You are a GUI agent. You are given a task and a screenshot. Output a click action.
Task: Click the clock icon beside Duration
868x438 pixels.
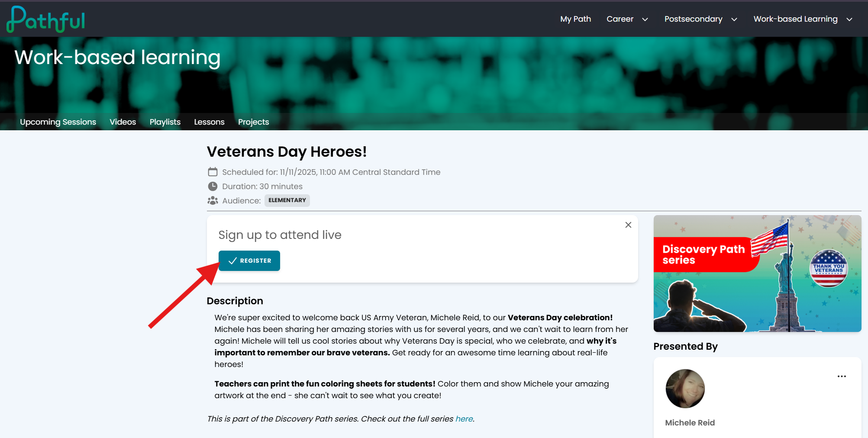[213, 186]
